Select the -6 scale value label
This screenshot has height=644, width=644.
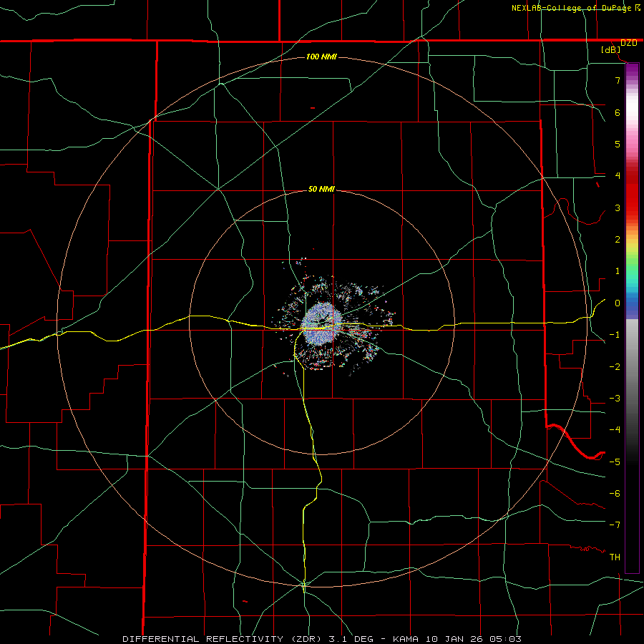(615, 494)
